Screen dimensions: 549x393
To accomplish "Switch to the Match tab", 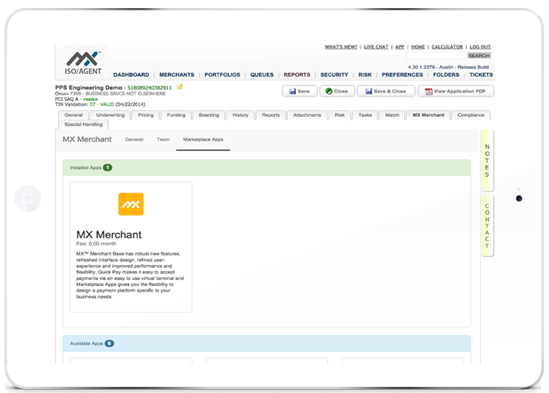I will (392, 115).
